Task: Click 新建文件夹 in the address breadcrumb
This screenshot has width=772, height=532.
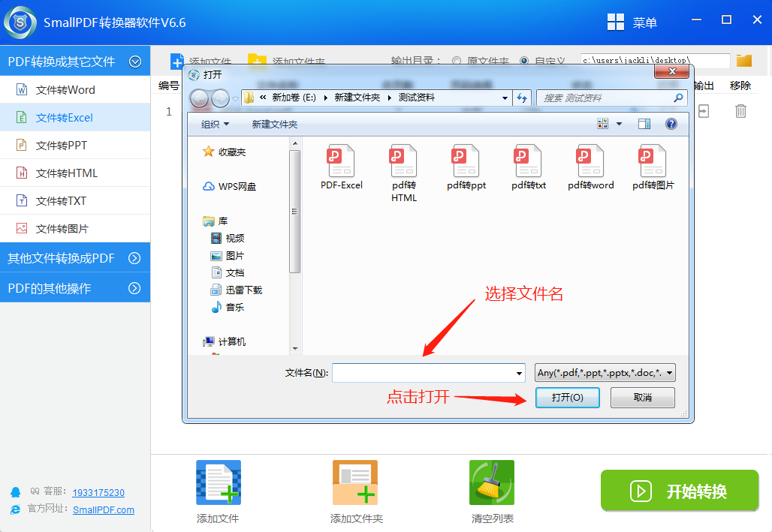Action: [x=357, y=98]
